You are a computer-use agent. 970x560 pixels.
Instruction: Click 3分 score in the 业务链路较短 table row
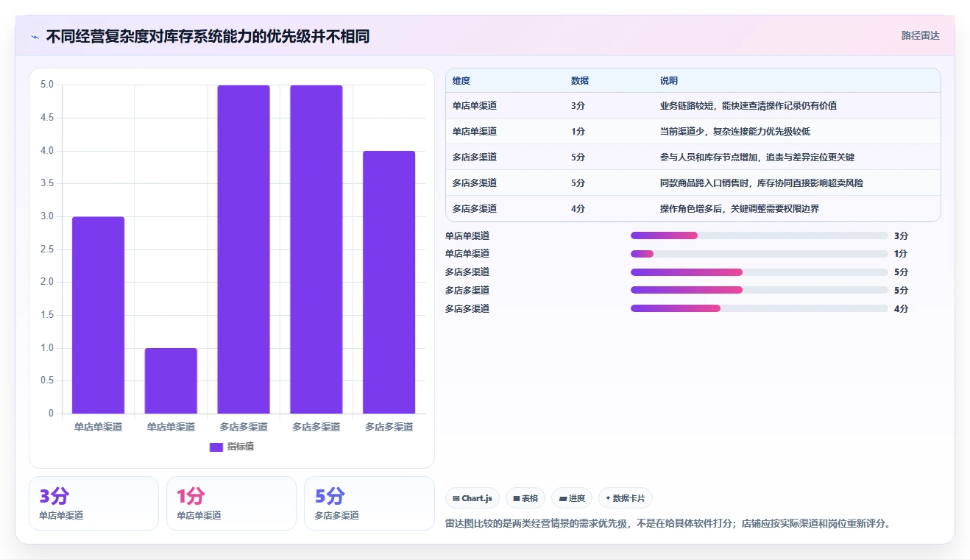578,106
